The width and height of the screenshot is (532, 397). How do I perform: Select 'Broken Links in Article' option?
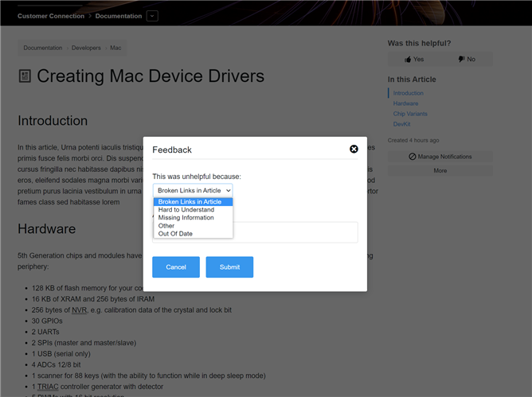pyautogui.click(x=193, y=202)
